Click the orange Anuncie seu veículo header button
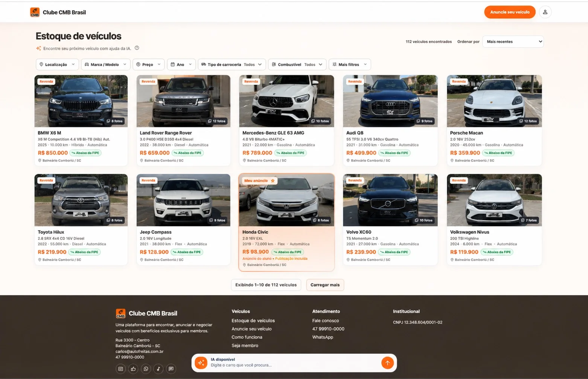Screen dimensions: 588x379 (x=510, y=12)
